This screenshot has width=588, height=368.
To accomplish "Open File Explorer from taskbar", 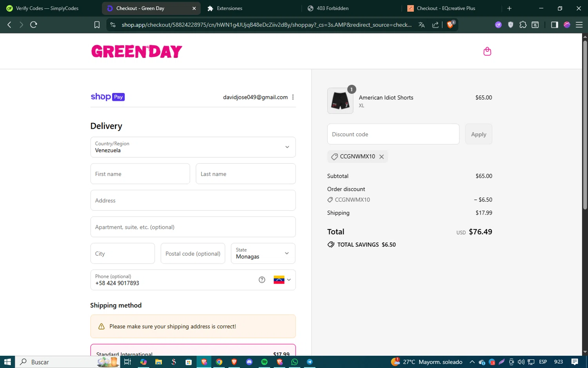I will pyautogui.click(x=158, y=362).
